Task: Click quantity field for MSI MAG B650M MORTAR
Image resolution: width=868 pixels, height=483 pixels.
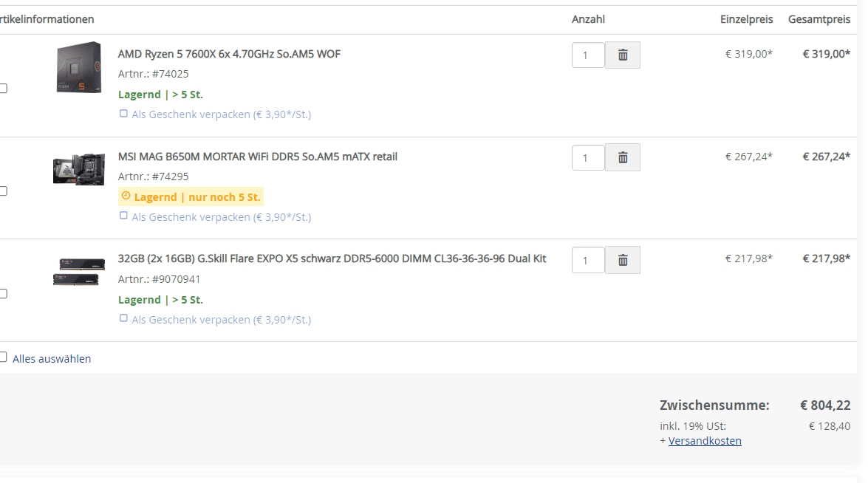Action: [588, 158]
